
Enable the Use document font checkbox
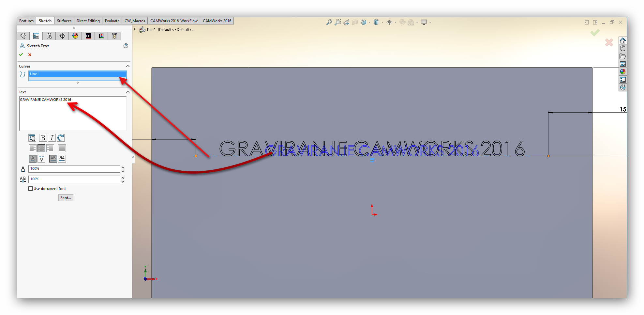click(x=31, y=189)
